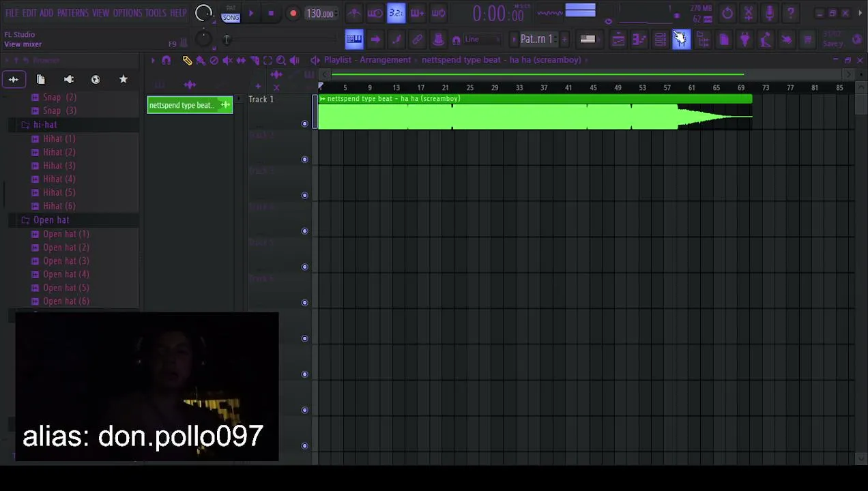Open the OPTIONS menu
Screen dimensions: 868x491
(x=128, y=13)
